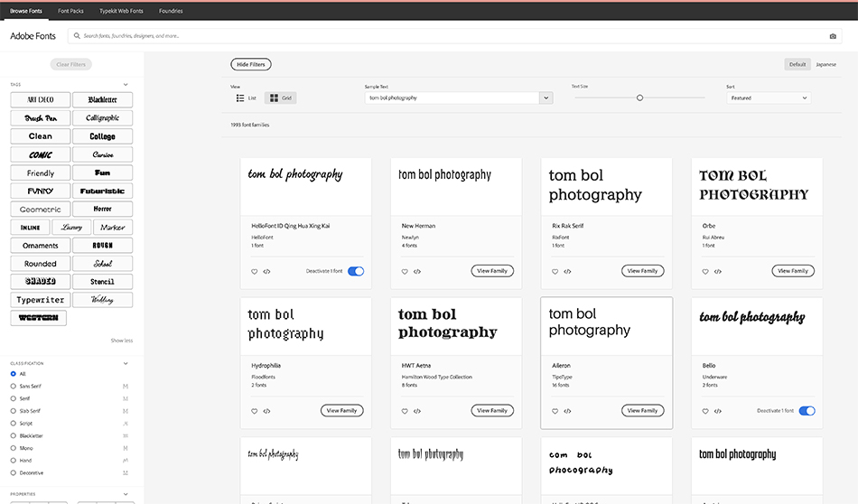The image size is (858, 504).
Task: Select Serif classification radio
Action: click(14, 398)
